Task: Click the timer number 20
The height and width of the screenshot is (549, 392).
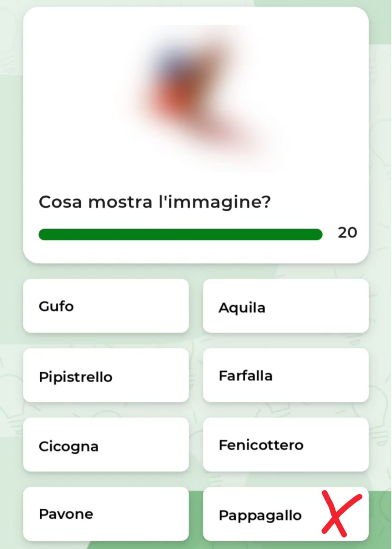Action: (x=347, y=233)
